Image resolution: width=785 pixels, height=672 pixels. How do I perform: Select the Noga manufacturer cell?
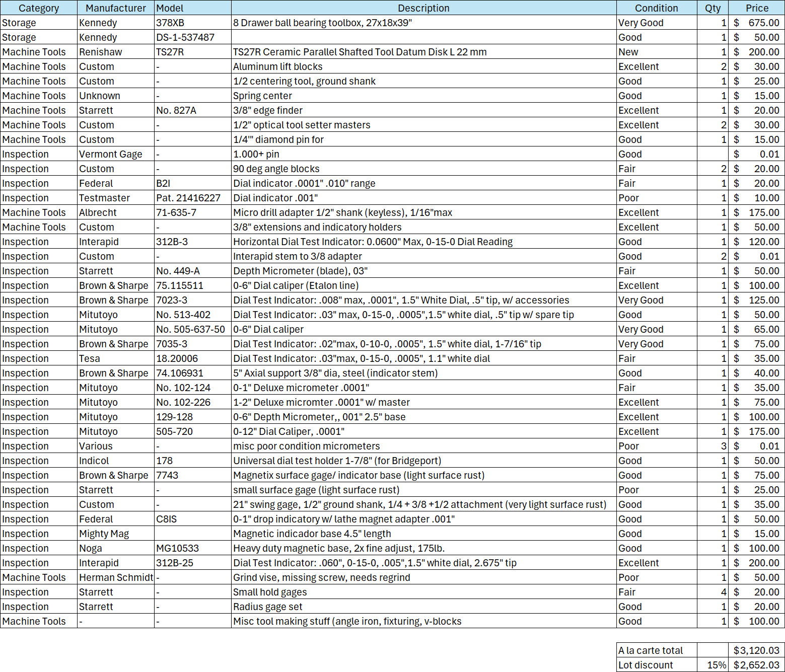click(116, 548)
